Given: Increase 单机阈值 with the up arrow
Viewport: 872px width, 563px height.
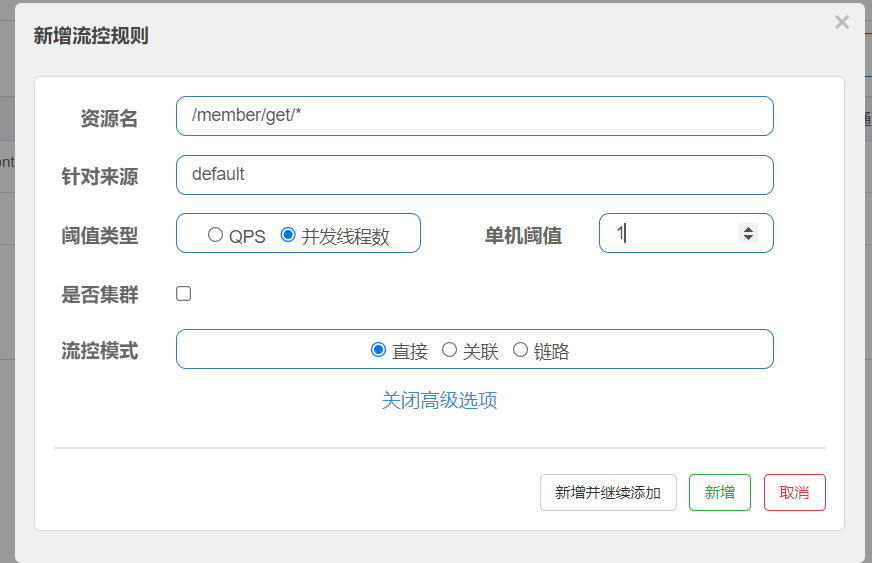Looking at the screenshot, I should pyautogui.click(x=747, y=229).
